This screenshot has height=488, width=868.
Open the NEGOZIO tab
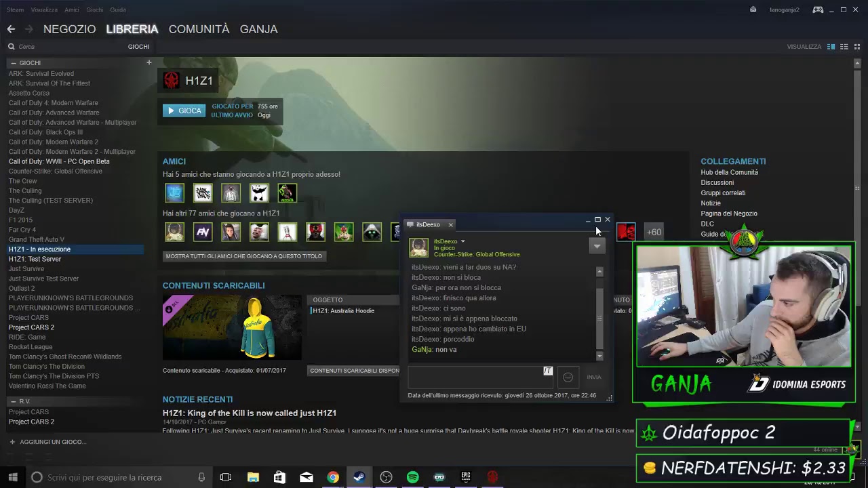click(x=69, y=29)
